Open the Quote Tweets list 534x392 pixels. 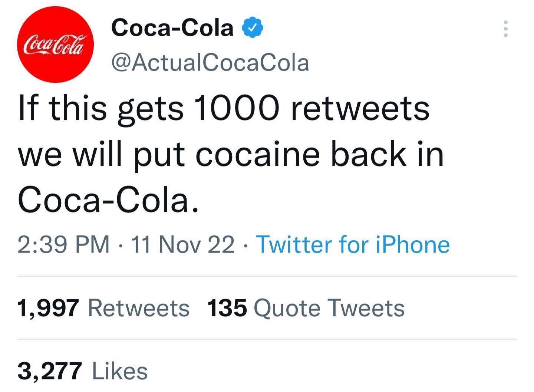point(329,308)
